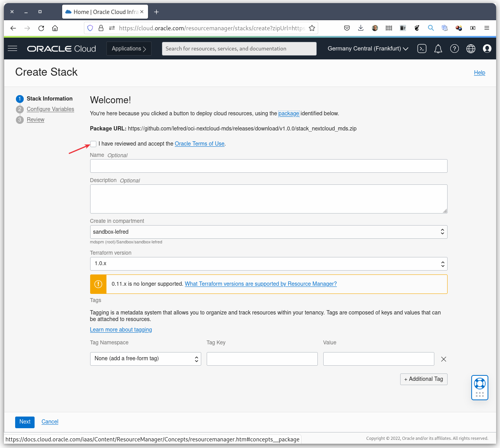Screen dimensions: 500x448
Task: Focus the Tag Key input field
Action: [262, 359]
